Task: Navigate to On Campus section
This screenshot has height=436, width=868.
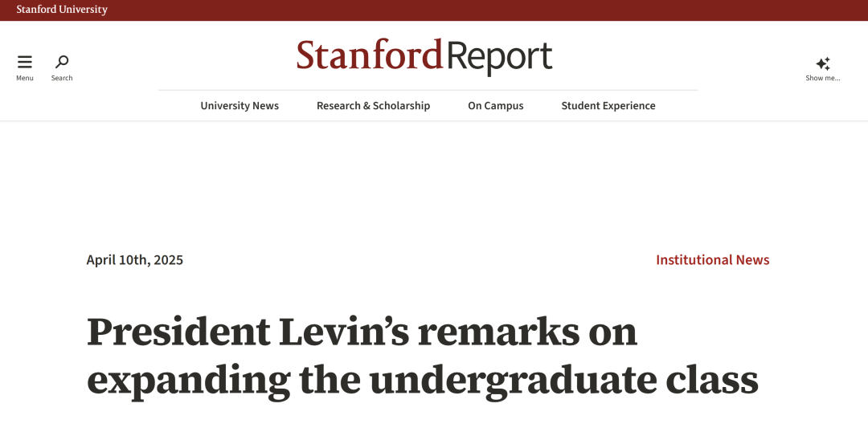Action: point(496,106)
